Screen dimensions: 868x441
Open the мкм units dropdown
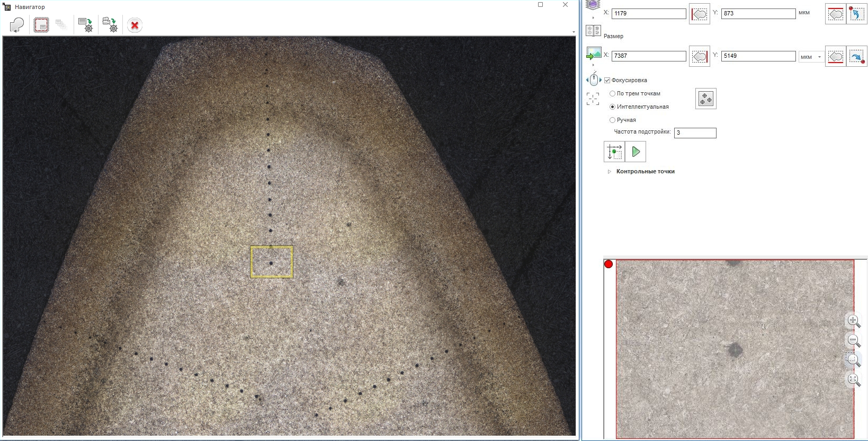click(x=811, y=57)
